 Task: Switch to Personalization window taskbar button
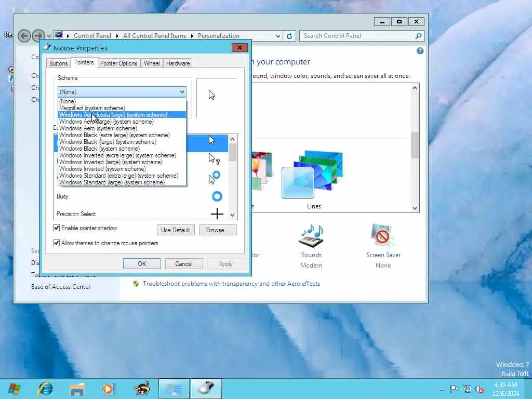tap(174, 389)
